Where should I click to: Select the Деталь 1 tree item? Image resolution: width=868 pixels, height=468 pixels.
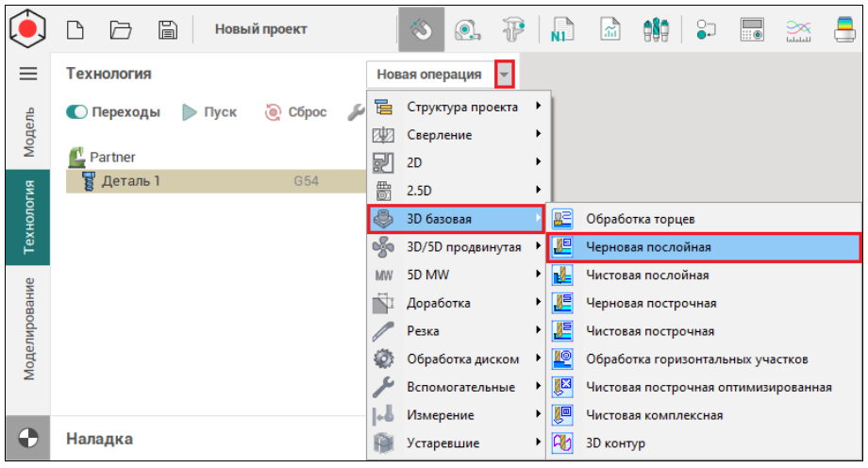[x=130, y=181]
